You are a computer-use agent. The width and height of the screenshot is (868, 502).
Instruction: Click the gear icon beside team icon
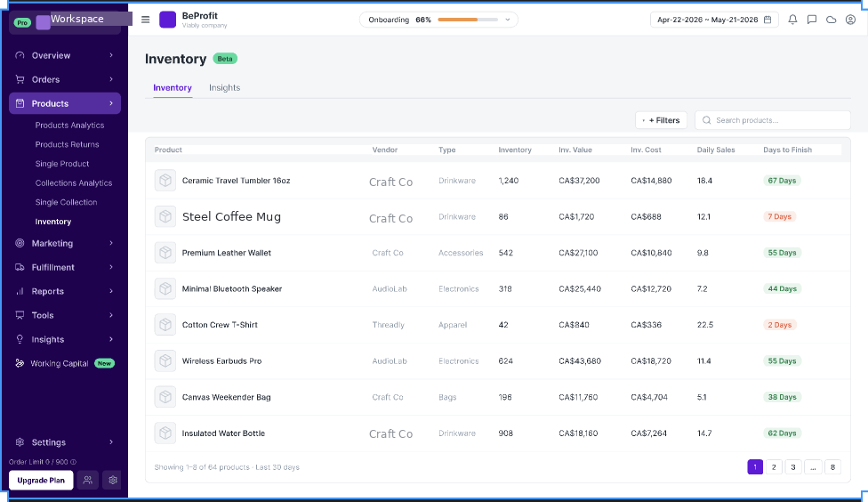click(x=113, y=481)
